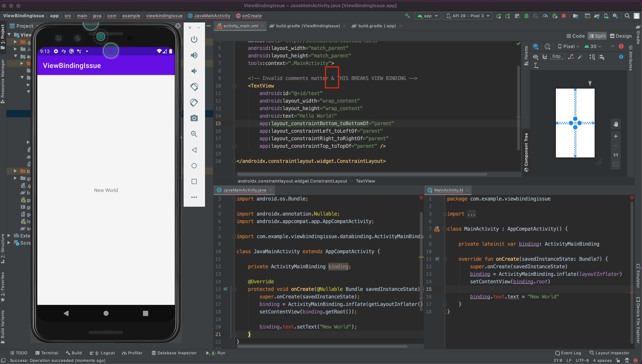Stop the running app with red square

click(564, 16)
